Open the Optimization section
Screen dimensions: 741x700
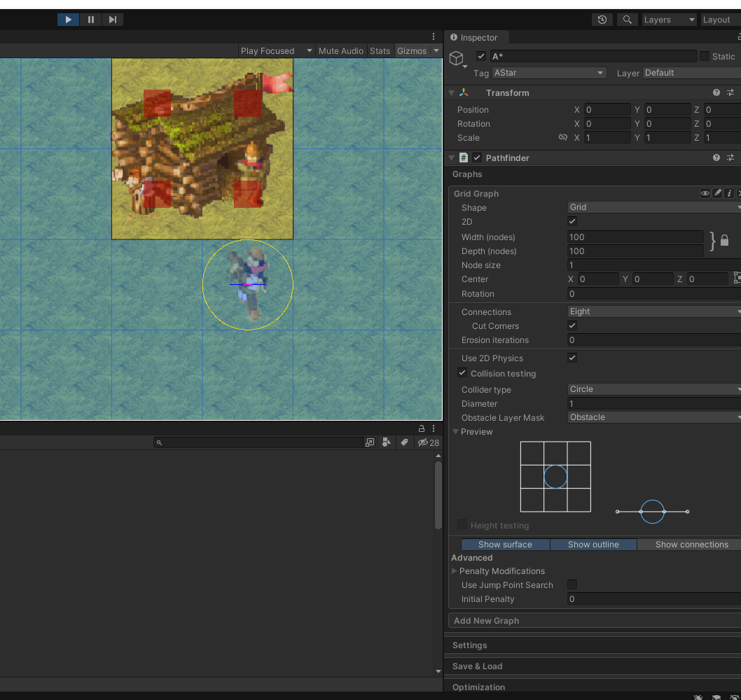(x=593, y=687)
